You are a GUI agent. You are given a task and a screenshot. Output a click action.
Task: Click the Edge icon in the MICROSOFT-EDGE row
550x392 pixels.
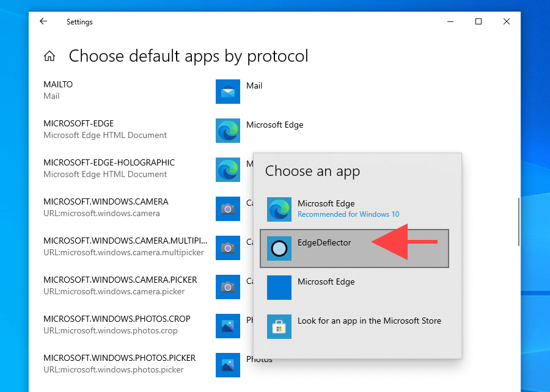click(x=228, y=131)
